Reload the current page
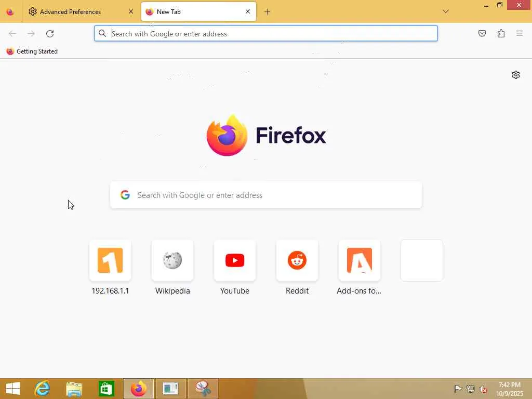This screenshot has width=532, height=399. coord(50,34)
